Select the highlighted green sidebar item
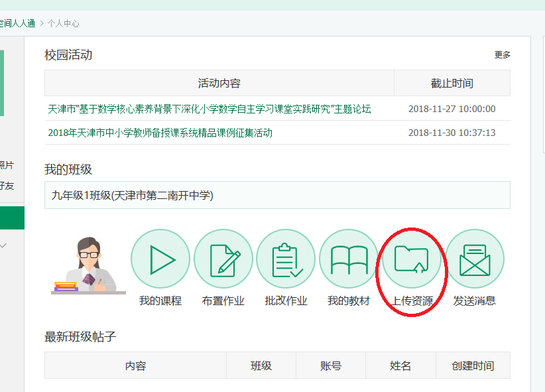This screenshot has height=392, width=545. coord(12,218)
